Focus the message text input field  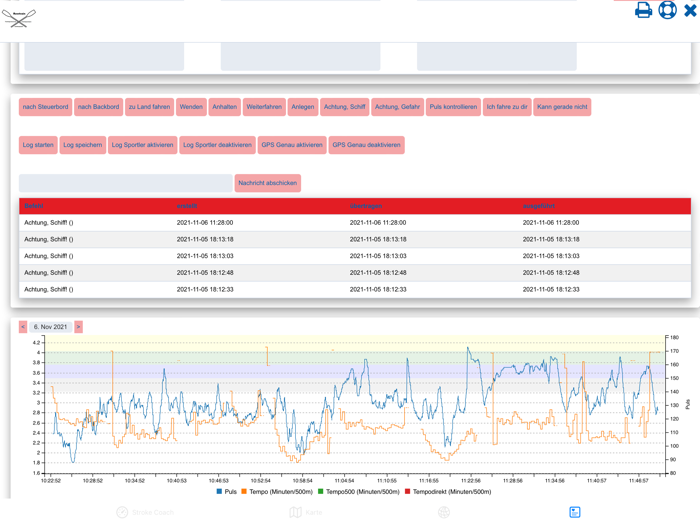coord(125,183)
